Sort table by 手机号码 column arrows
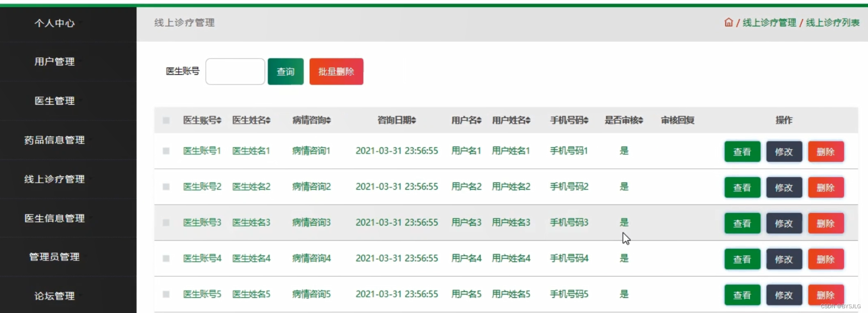The image size is (868, 313). click(x=586, y=120)
